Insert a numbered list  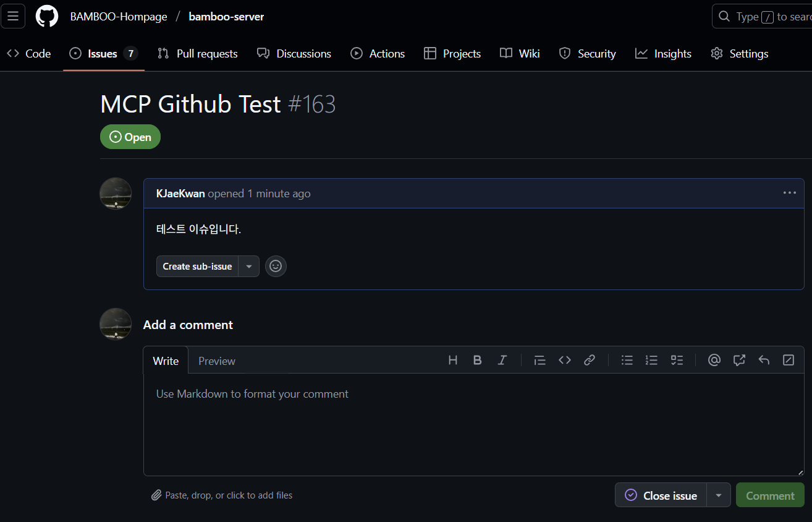(651, 360)
